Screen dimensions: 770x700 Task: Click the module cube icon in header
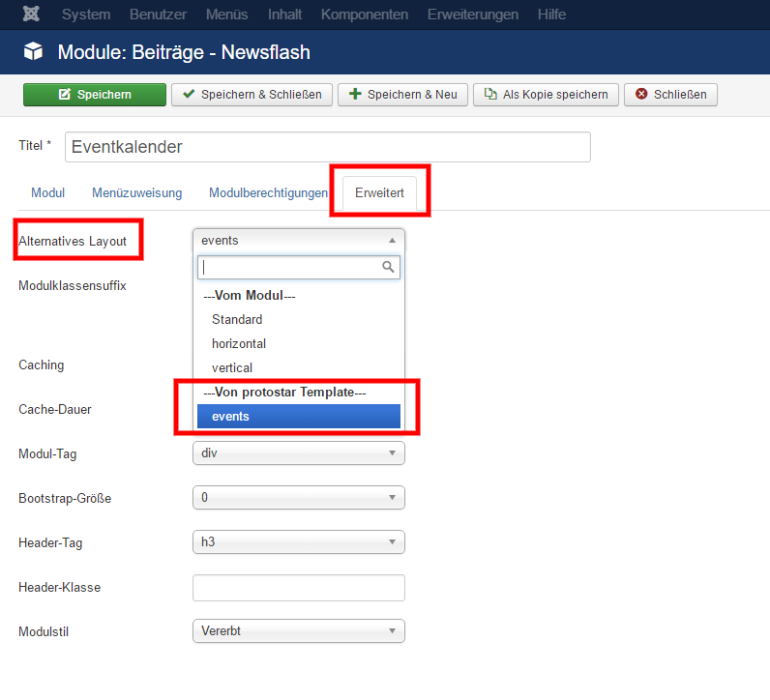pyautogui.click(x=33, y=51)
